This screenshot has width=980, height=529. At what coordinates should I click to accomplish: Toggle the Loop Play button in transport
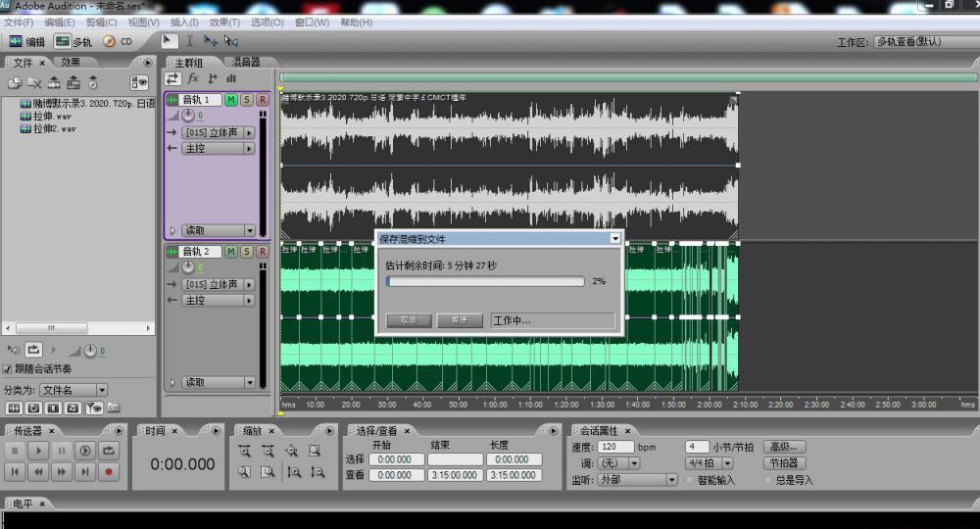coord(108,451)
